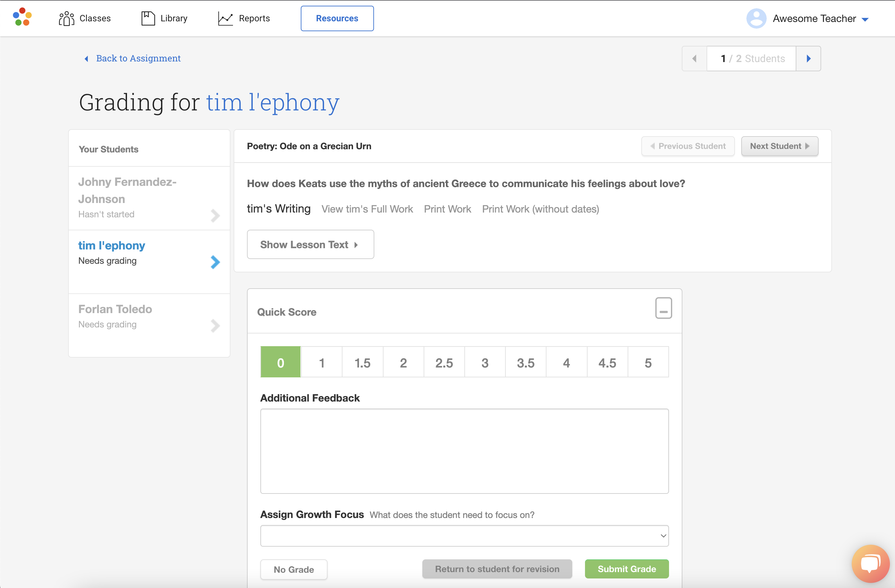Click the colorful dots home logo

(22, 17)
